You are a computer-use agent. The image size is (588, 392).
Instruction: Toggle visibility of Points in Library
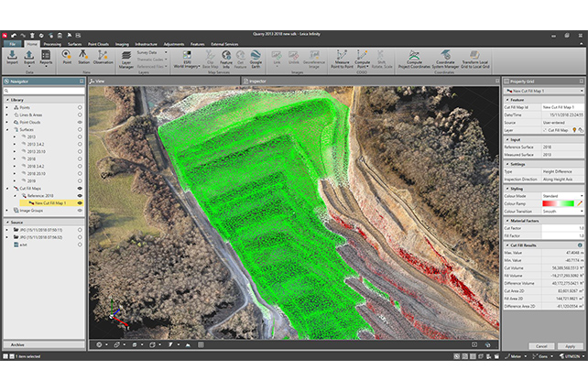(x=80, y=107)
